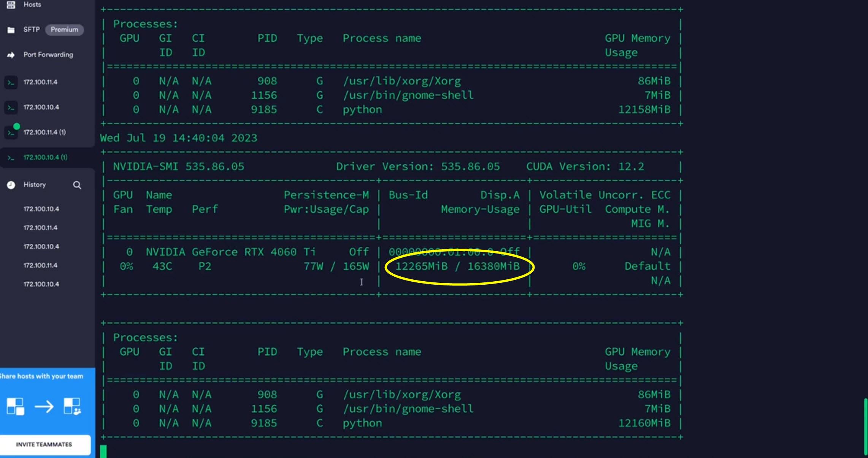Click the terminal icon beside 172.100.10.4

tap(11, 107)
